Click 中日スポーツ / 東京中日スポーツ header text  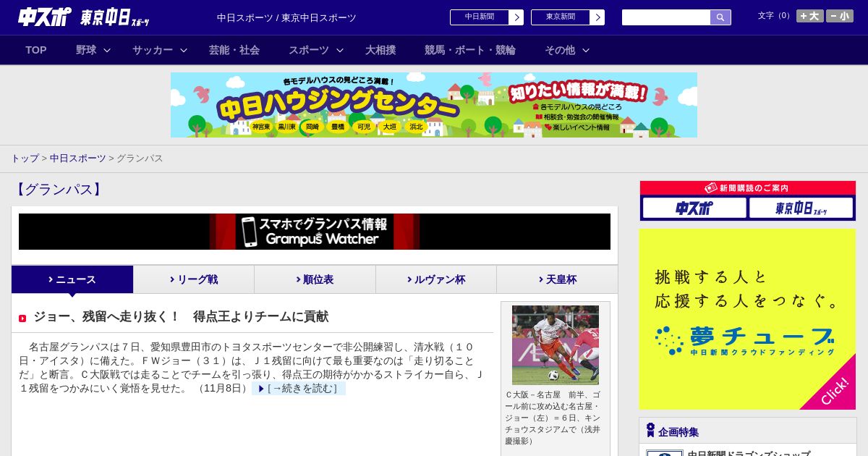point(286,18)
